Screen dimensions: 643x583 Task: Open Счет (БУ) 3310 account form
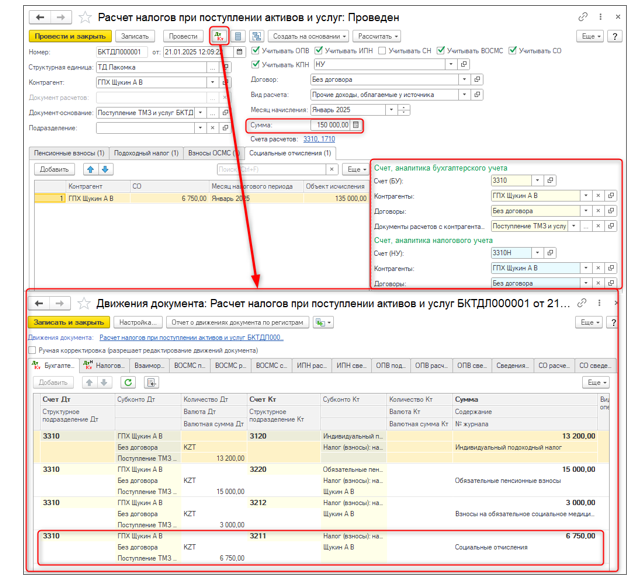click(x=550, y=180)
